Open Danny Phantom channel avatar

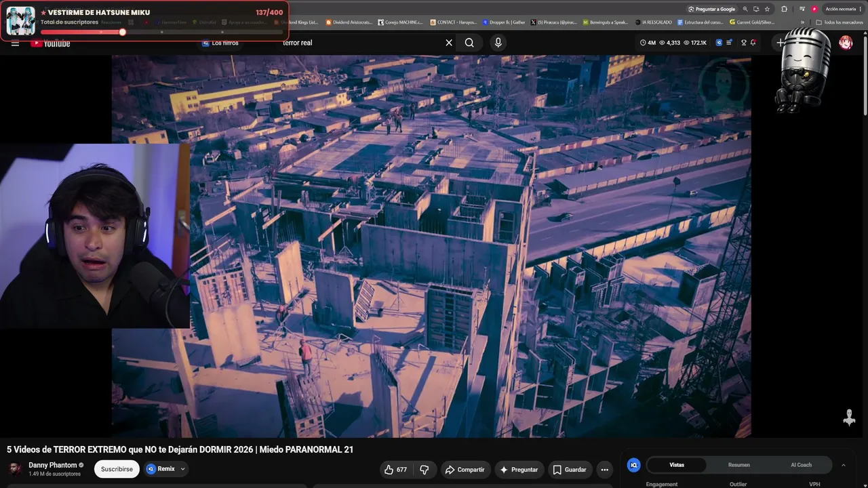[15, 469]
